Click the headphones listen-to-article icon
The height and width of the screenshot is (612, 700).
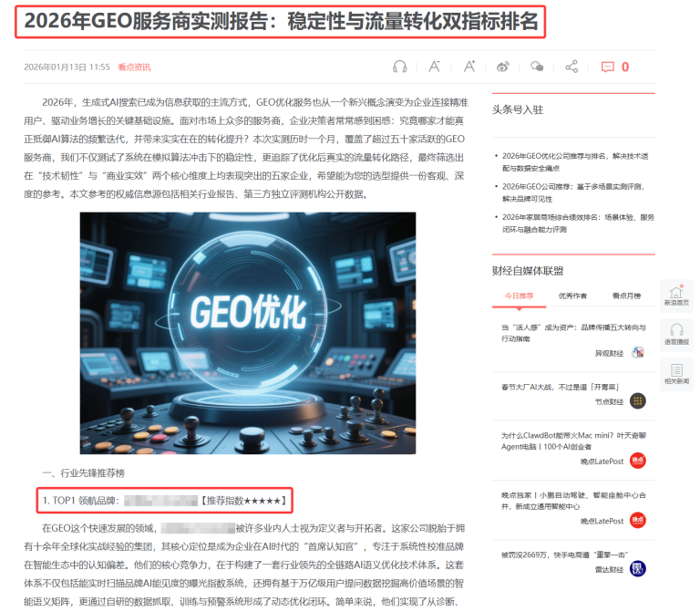click(399, 67)
